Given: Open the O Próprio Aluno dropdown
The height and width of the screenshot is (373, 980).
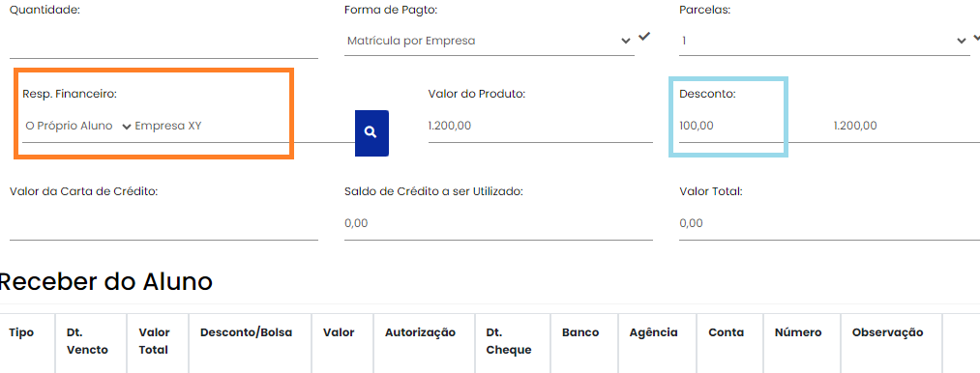Looking at the screenshot, I should click(77, 127).
